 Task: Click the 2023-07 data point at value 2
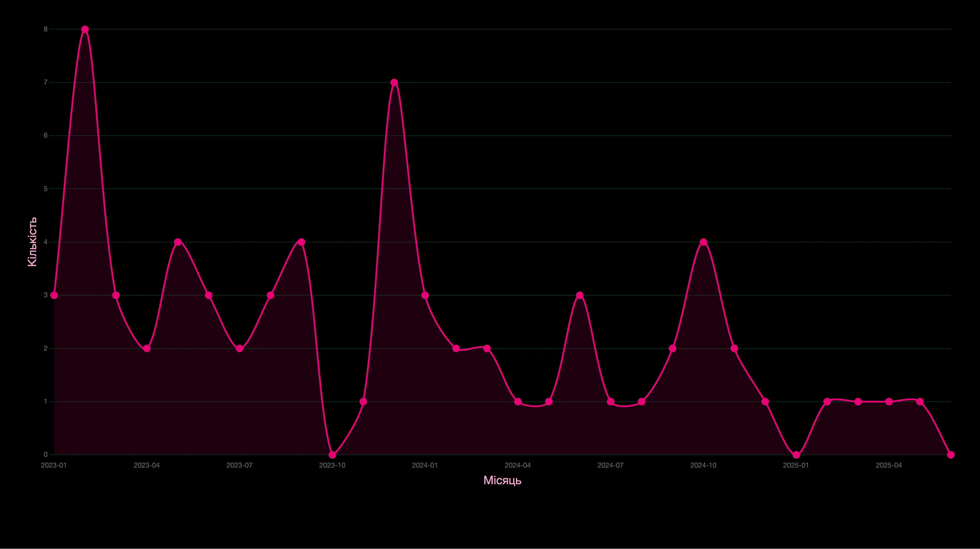coord(239,349)
